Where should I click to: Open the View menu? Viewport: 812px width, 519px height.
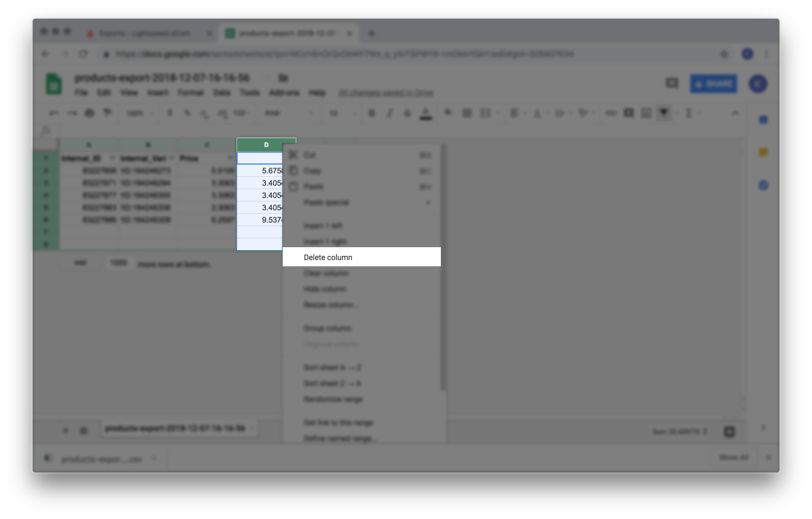[x=129, y=93]
